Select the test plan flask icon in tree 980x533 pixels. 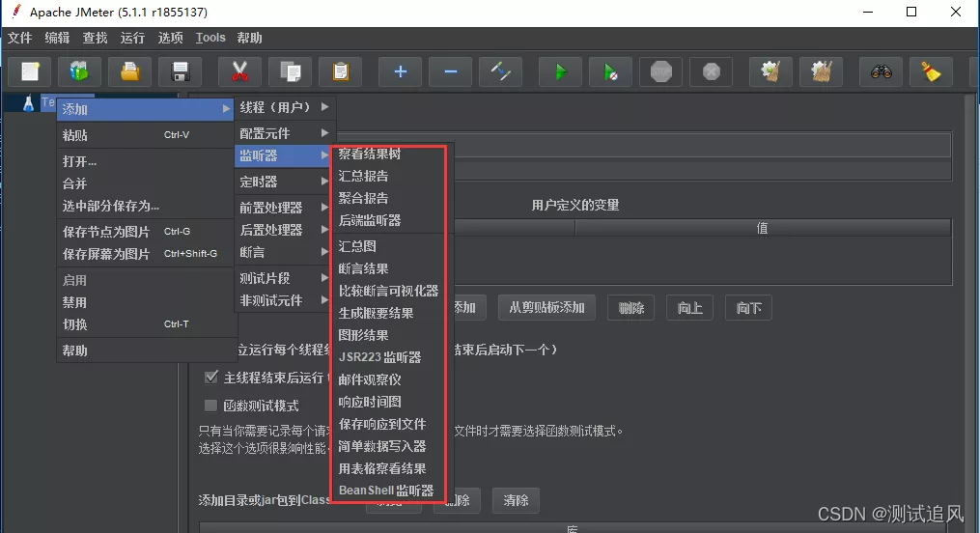[x=28, y=103]
